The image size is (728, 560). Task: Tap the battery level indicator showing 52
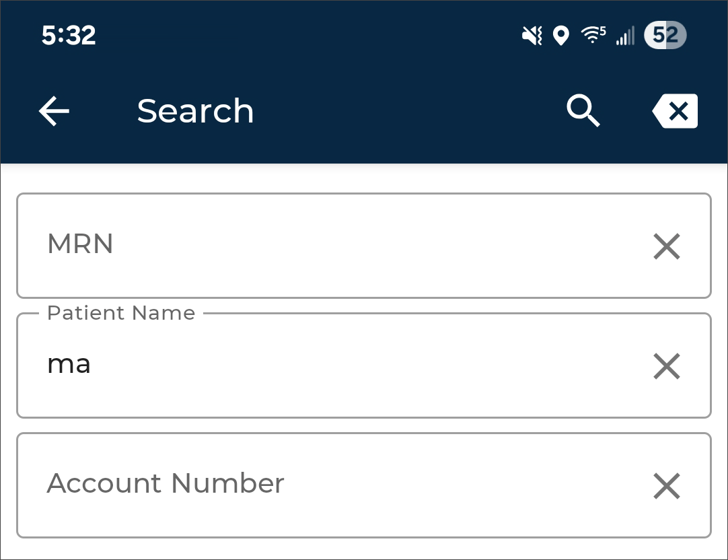pos(665,35)
